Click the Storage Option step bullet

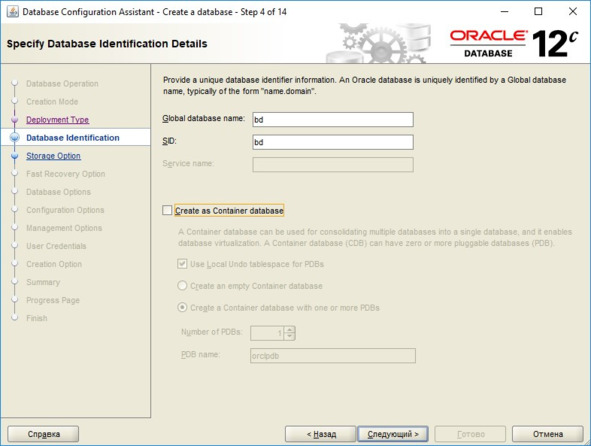coord(15,156)
